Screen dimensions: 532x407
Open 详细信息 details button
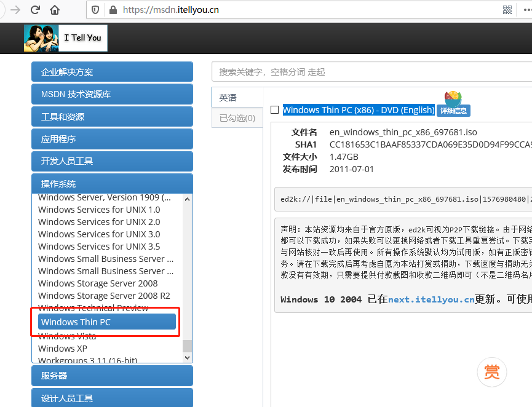(x=453, y=111)
